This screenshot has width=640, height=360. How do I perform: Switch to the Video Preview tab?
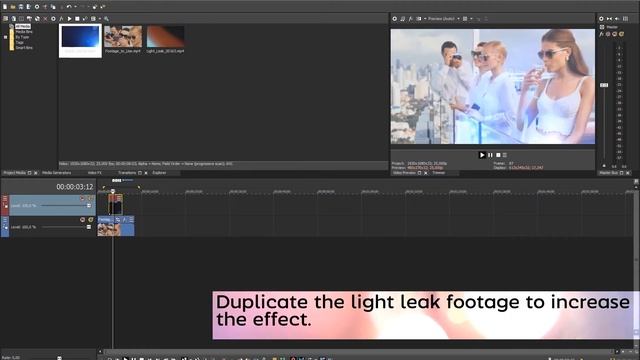[404, 173]
